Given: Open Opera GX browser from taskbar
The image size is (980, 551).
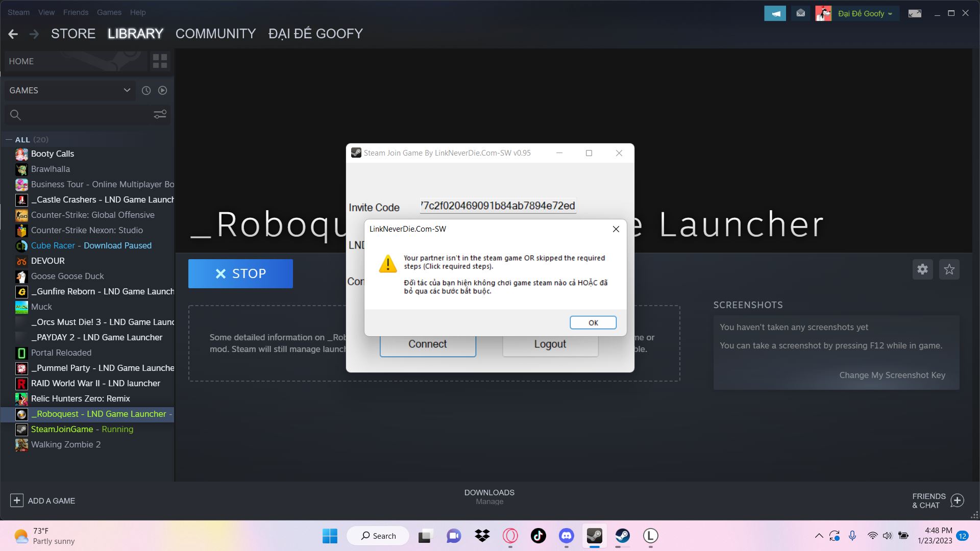Looking at the screenshot, I should point(510,536).
